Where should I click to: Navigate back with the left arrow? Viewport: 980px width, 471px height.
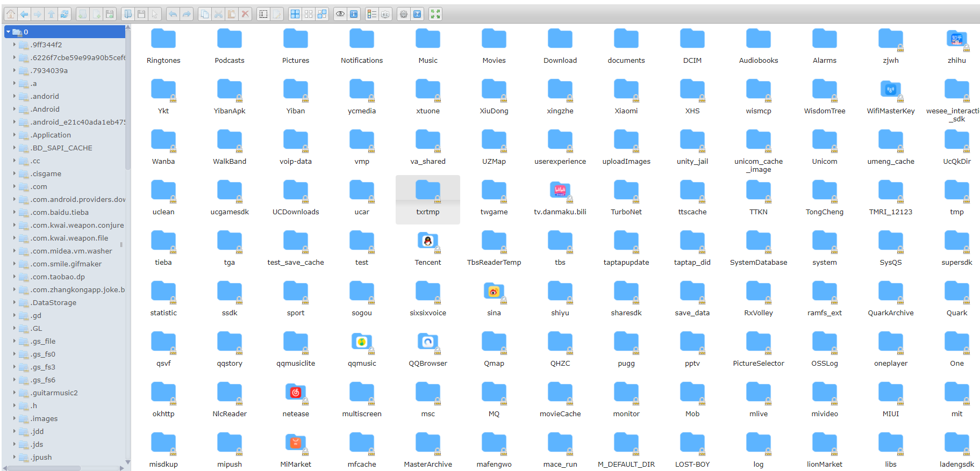click(x=24, y=14)
